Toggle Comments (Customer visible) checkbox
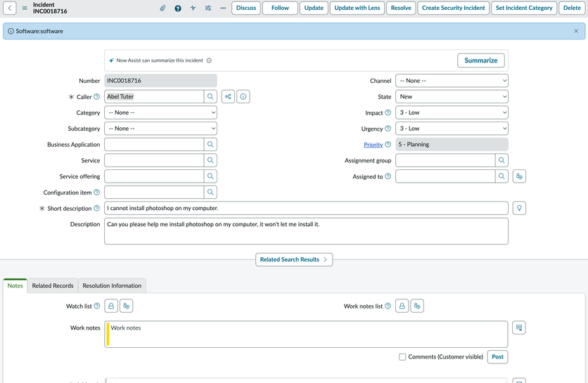This screenshot has height=383, width=588. [x=402, y=357]
